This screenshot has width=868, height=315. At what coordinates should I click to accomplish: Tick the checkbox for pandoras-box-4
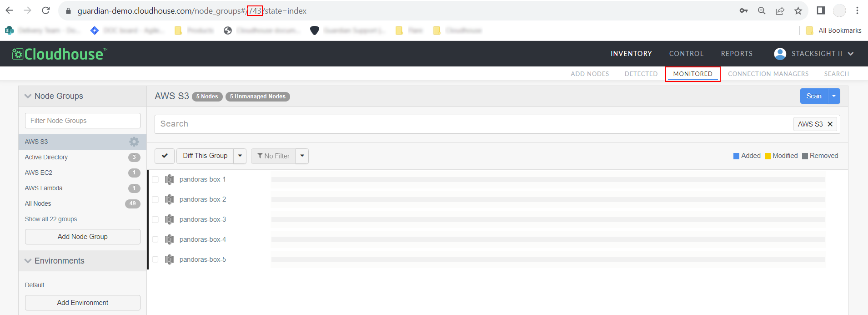coord(155,239)
